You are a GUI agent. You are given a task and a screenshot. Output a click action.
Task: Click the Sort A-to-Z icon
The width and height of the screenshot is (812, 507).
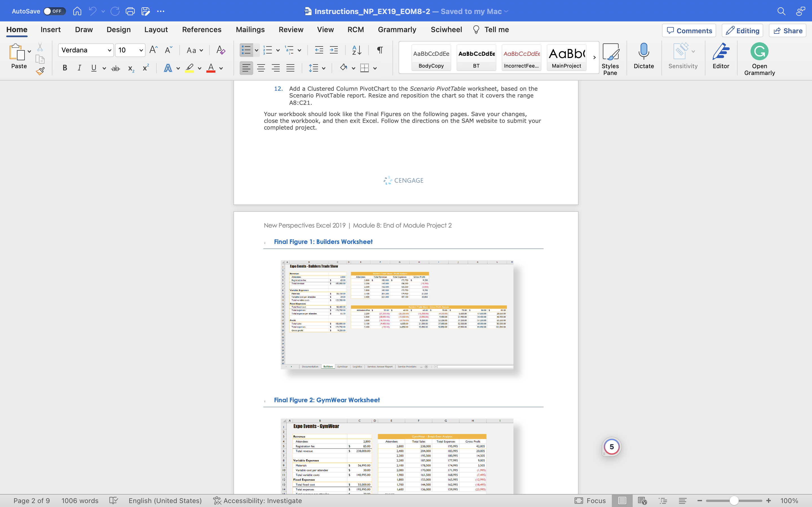357,50
